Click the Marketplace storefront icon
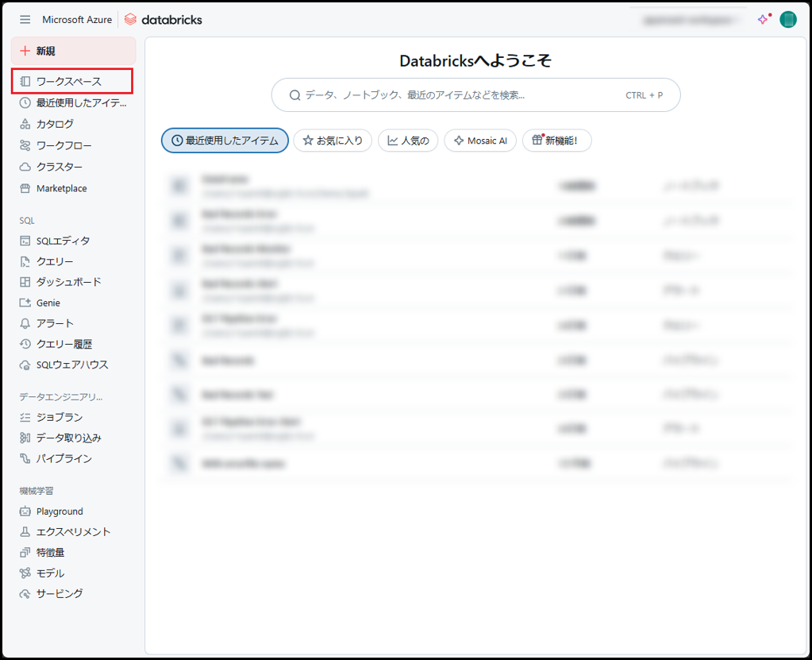 click(x=25, y=188)
